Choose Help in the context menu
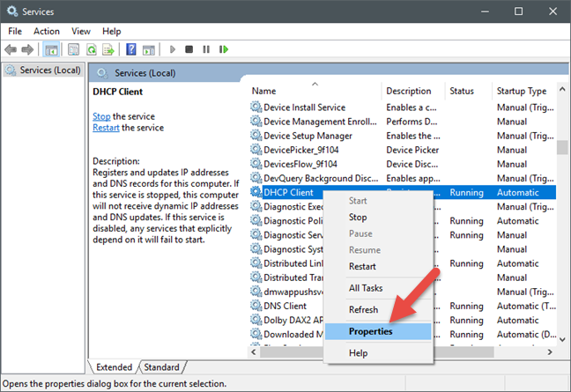 [378, 353]
